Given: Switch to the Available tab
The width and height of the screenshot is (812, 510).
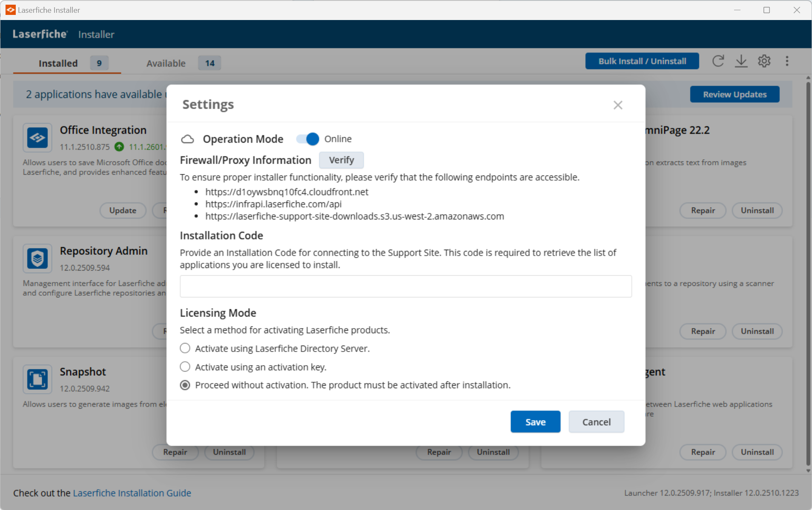Looking at the screenshot, I should pyautogui.click(x=166, y=63).
